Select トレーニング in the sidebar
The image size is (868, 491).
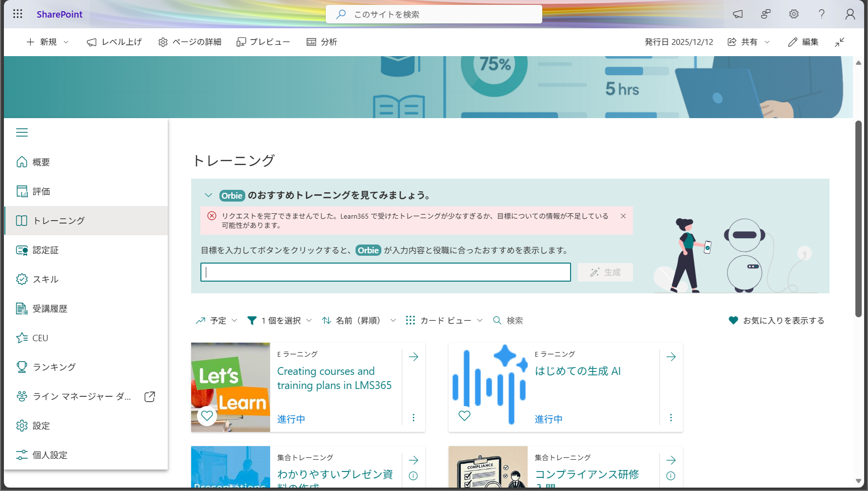86,221
